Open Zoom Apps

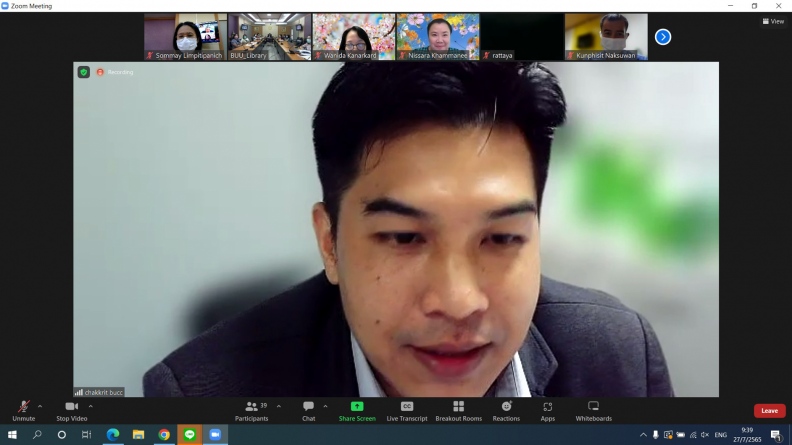click(547, 410)
